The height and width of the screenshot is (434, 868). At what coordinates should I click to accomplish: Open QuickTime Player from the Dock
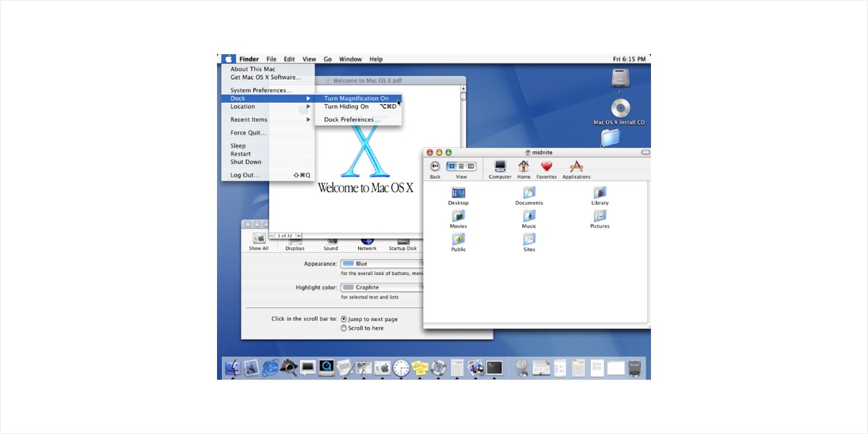pos(326,367)
